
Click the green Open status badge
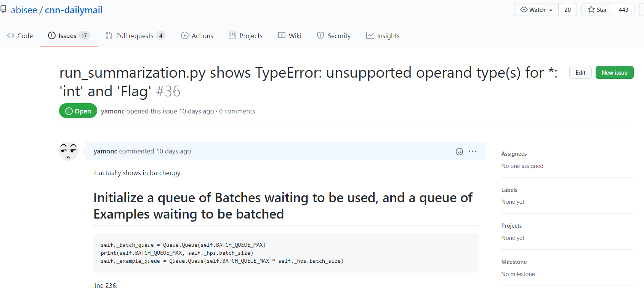[78, 111]
